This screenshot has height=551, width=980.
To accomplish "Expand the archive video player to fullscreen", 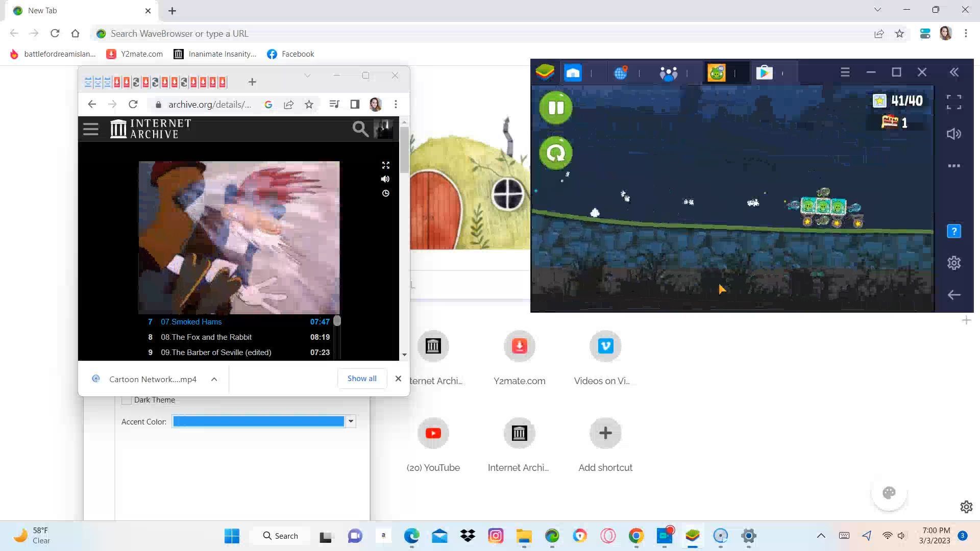I will tap(386, 165).
